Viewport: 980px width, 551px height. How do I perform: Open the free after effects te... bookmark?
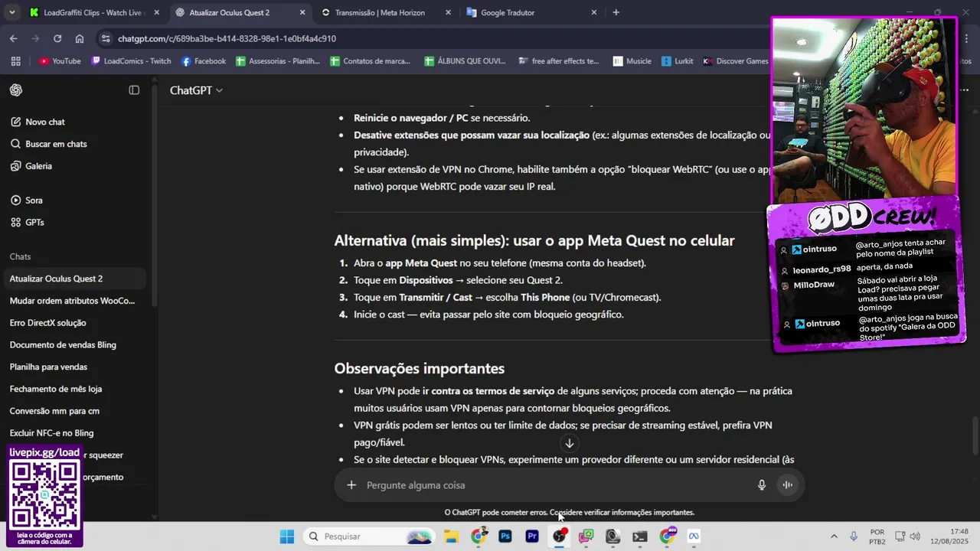[x=559, y=61]
